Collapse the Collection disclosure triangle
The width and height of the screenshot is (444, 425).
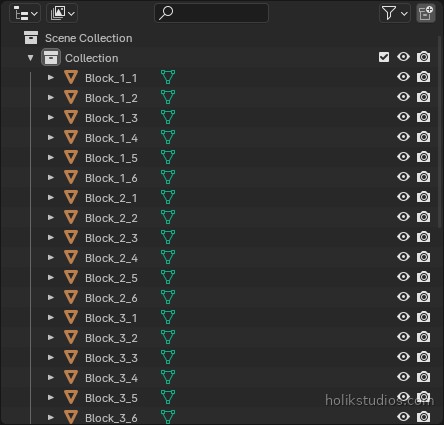31,58
